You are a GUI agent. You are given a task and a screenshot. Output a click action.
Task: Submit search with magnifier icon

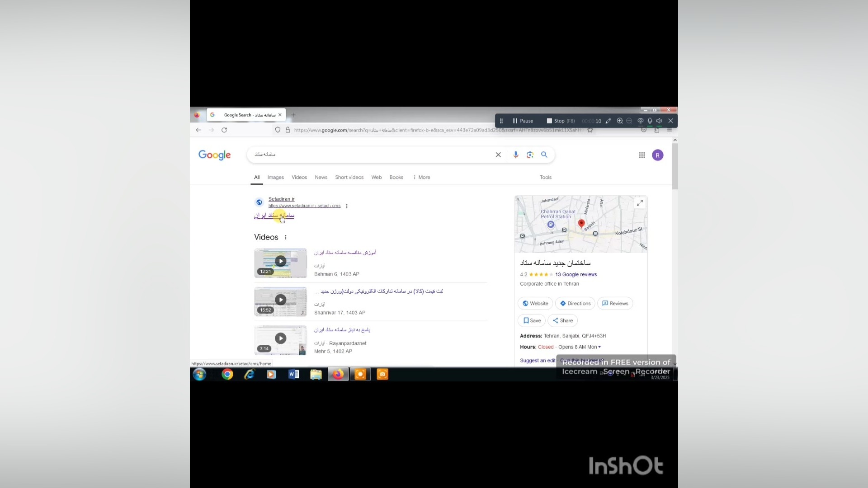pos(544,155)
